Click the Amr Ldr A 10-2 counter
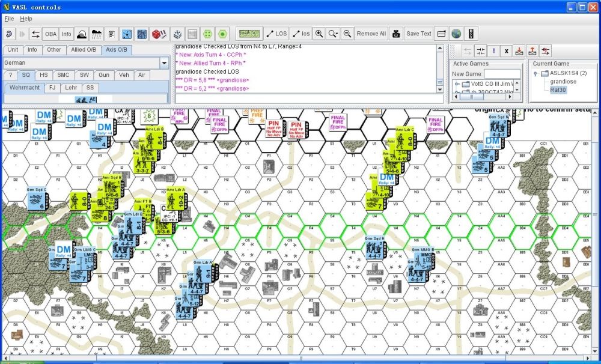Screen dimensions: 601x364 (176, 199)
